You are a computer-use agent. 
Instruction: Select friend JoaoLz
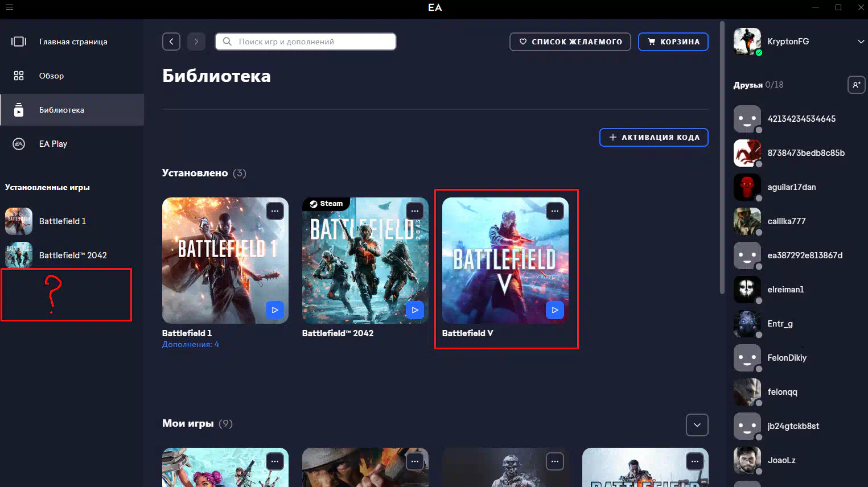(x=798, y=460)
